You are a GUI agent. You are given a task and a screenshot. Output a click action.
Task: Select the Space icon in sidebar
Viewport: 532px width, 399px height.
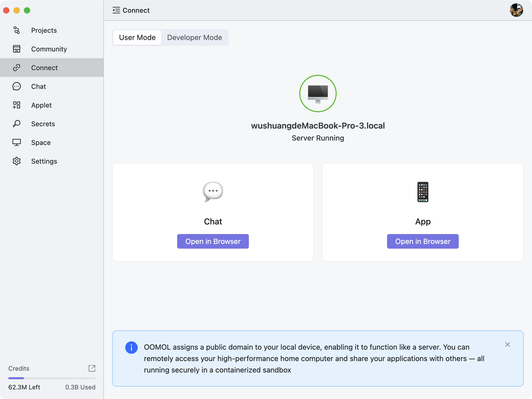point(17,142)
